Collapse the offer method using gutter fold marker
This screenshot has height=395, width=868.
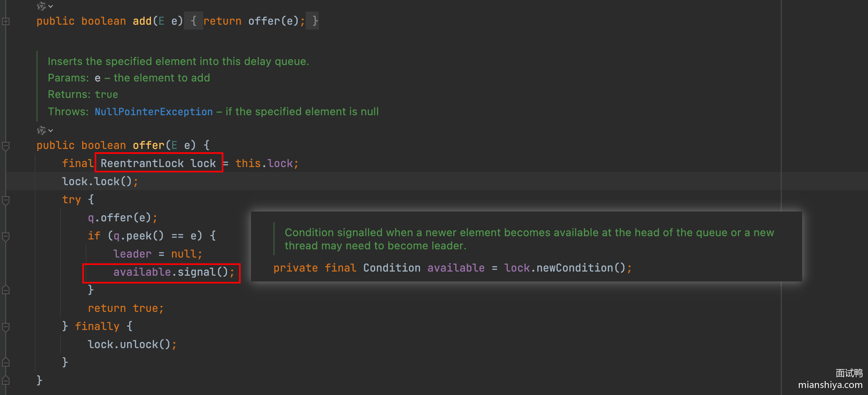pyautogui.click(x=6, y=146)
